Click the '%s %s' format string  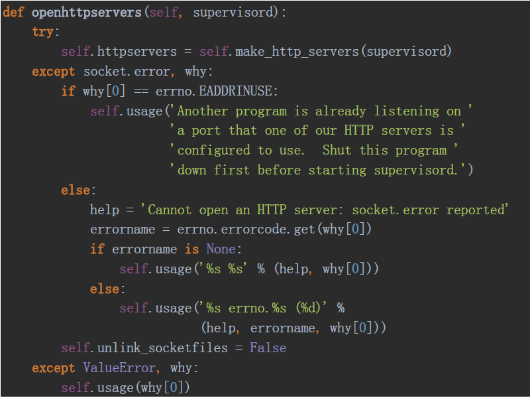pos(225,269)
